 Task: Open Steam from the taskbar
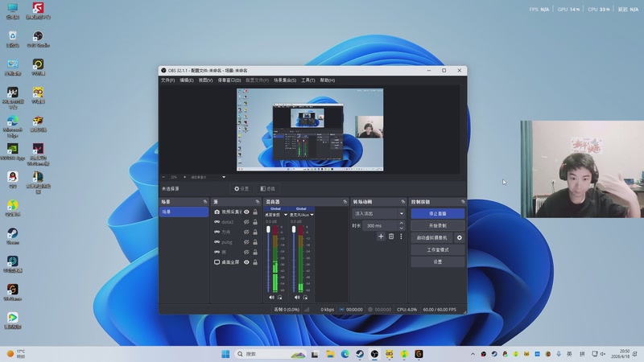360,354
